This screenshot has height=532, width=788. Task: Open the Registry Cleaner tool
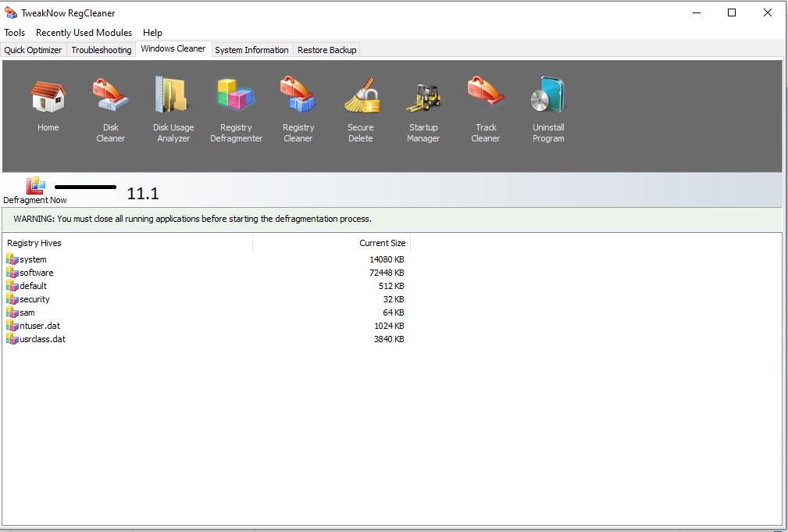(x=298, y=95)
